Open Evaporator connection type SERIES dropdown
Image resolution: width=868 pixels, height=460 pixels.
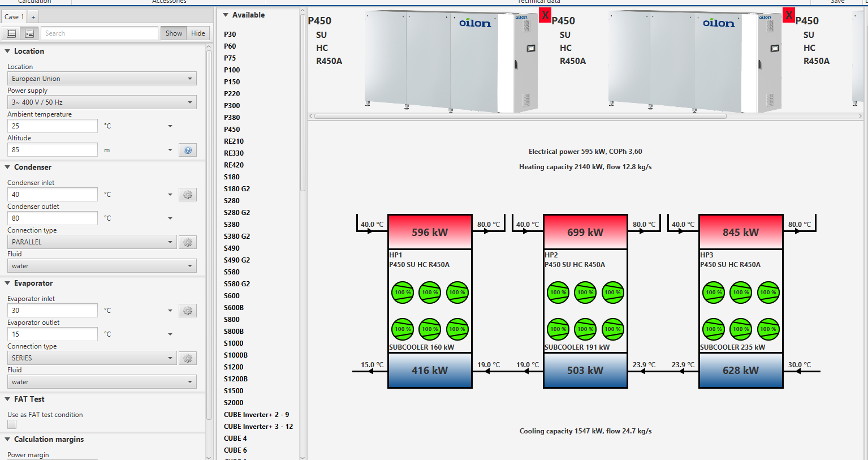click(92, 358)
